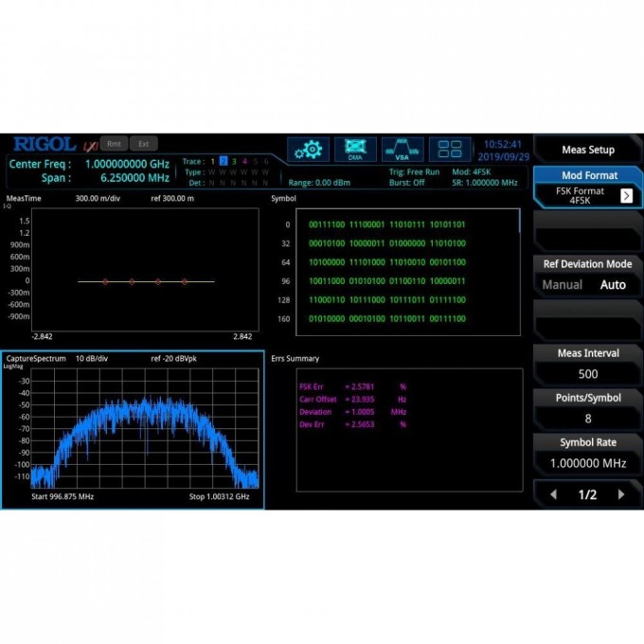644x644 pixels.
Task: Click the LXI logo icon
Action: coord(90,145)
